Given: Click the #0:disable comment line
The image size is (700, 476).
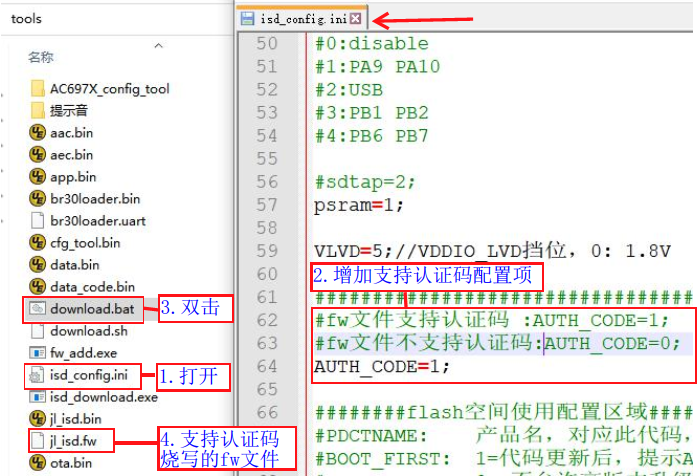Looking at the screenshot, I should point(371,43).
